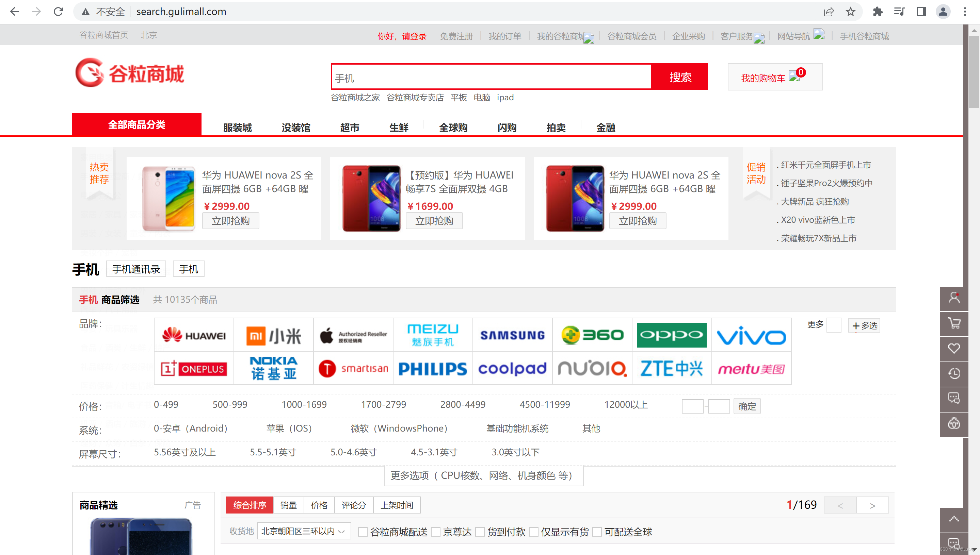The width and height of the screenshot is (980, 555).
Task: Click the user profile icon in right sidebar
Action: point(954,298)
